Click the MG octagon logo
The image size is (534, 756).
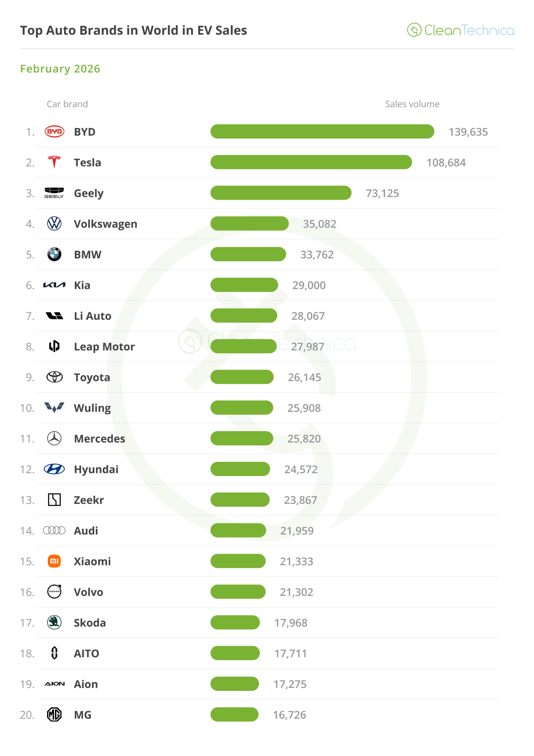pos(54,715)
